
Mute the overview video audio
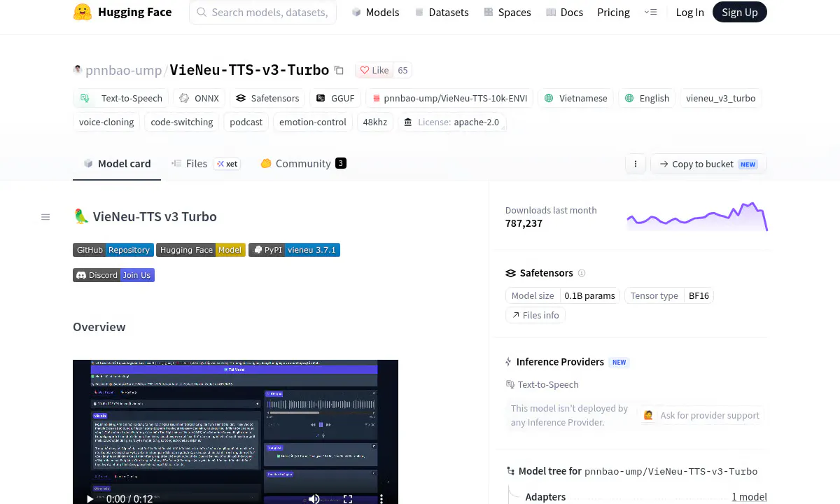click(x=314, y=499)
